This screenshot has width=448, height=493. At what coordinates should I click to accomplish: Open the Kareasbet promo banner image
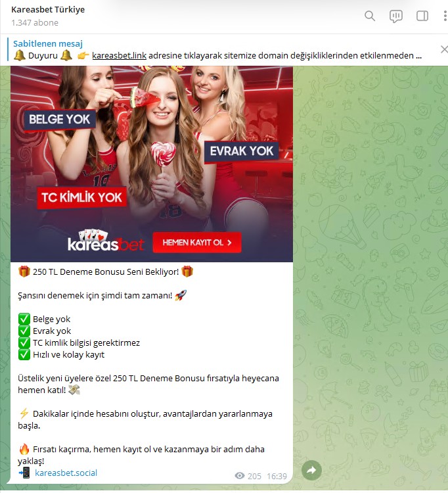pos(152,164)
